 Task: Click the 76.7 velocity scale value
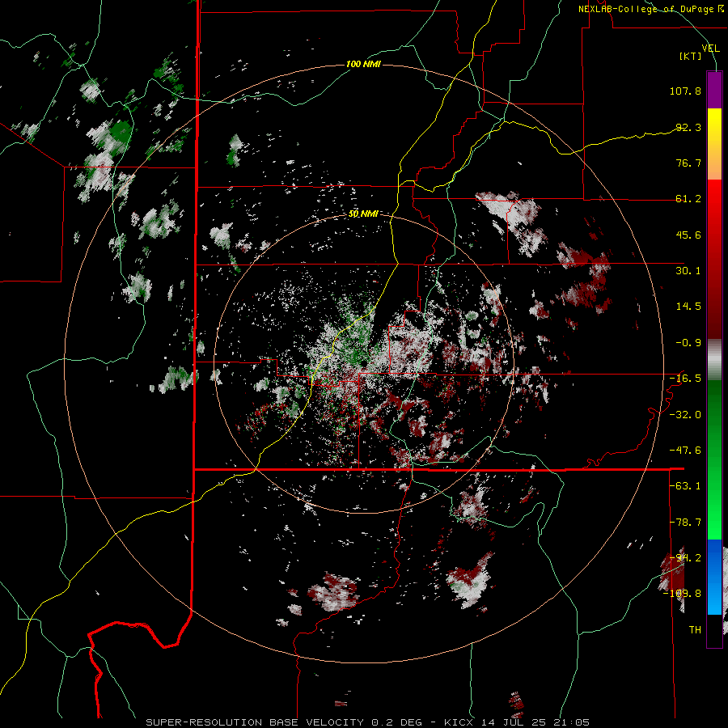[x=688, y=163]
